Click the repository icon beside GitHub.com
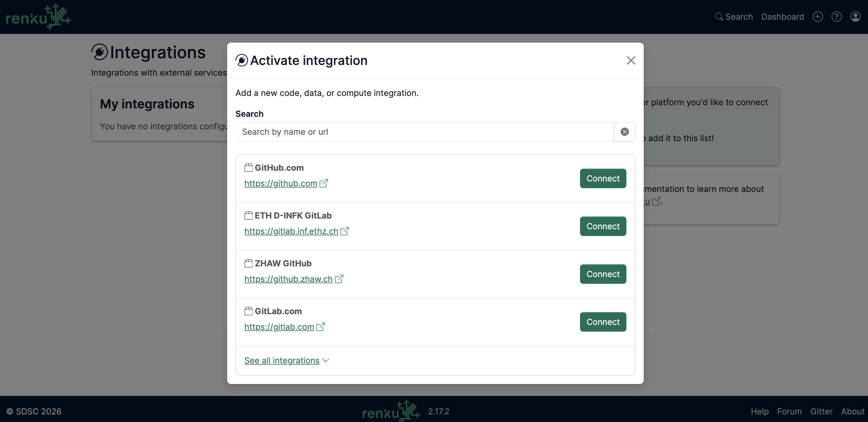868x422 pixels. tap(248, 168)
